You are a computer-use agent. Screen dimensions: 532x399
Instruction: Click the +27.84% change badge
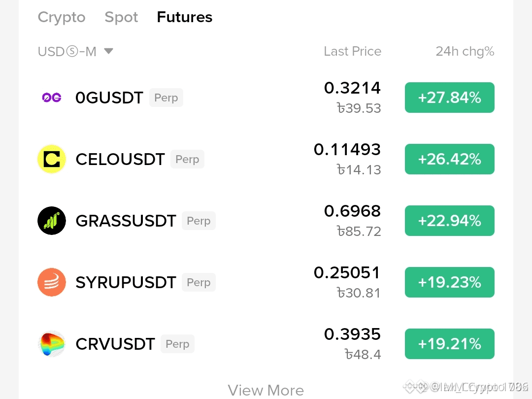(x=450, y=98)
